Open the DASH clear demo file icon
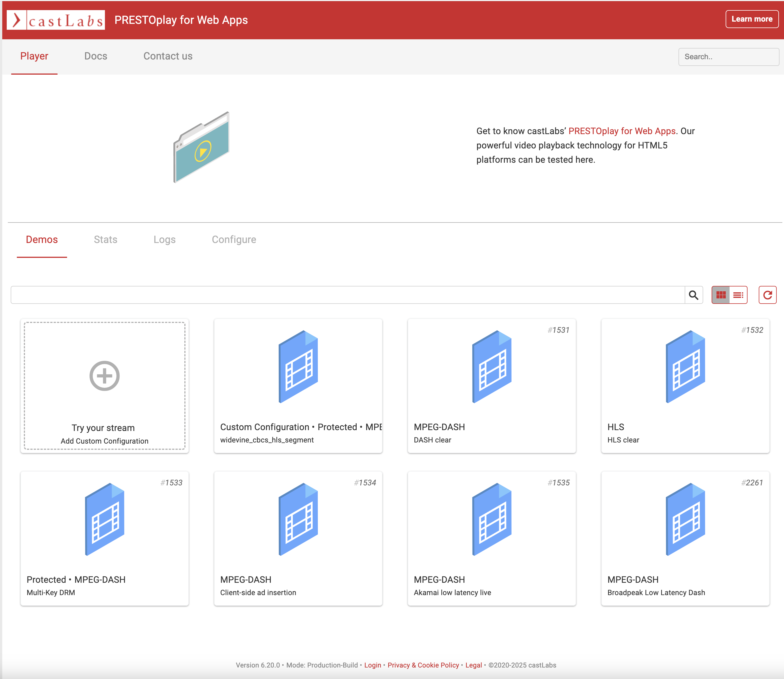784x679 pixels. tap(491, 367)
